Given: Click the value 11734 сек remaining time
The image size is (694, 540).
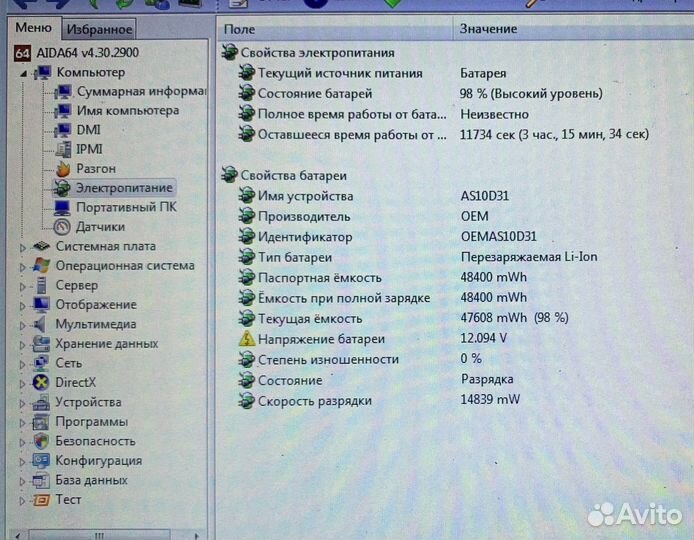Looking at the screenshot, I should click(554, 134).
